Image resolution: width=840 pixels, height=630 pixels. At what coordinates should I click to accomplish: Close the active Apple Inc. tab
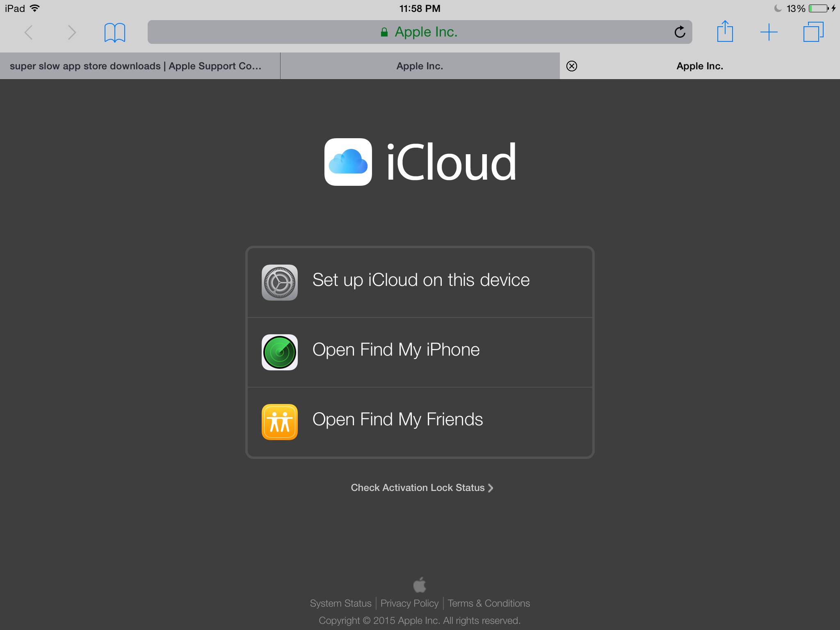pos(572,66)
